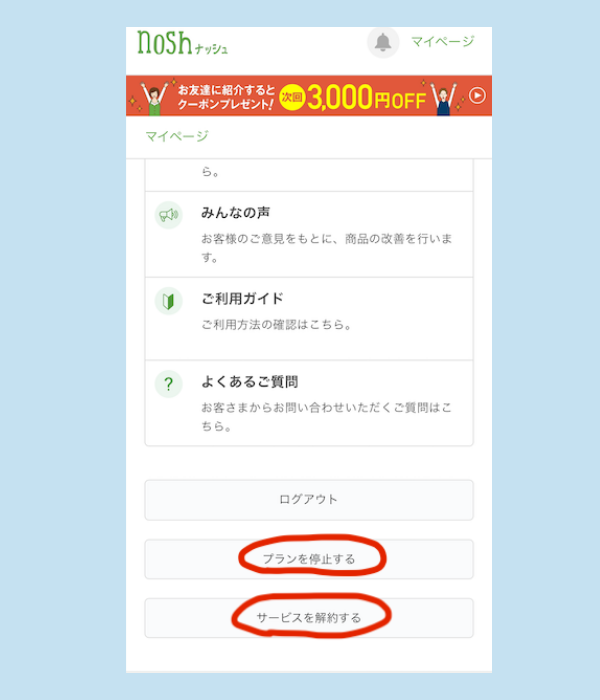The height and width of the screenshot is (700, 600).
Task: Open the みんなの声 menu item
Action: tap(309, 234)
